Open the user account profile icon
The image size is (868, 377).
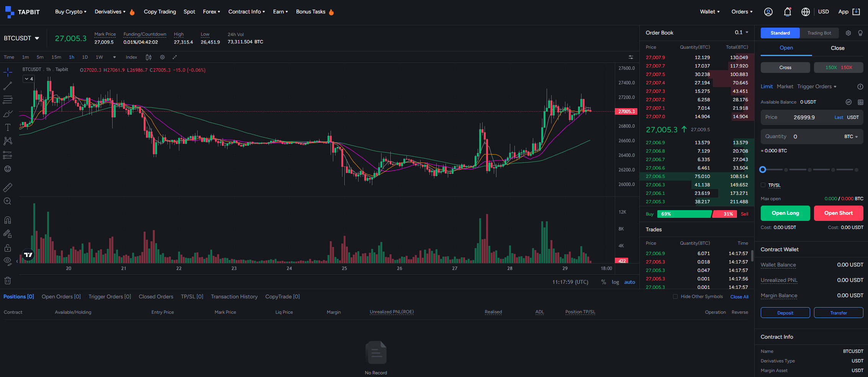(768, 12)
